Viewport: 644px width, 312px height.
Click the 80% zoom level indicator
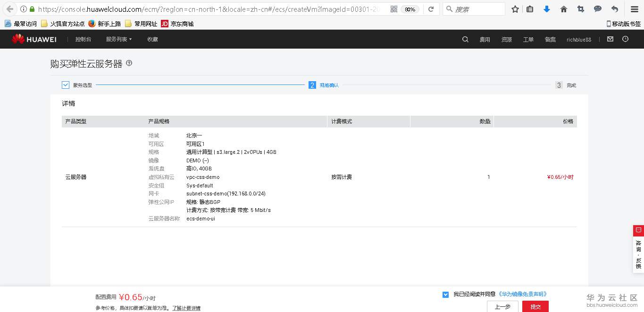click(410, 9)
